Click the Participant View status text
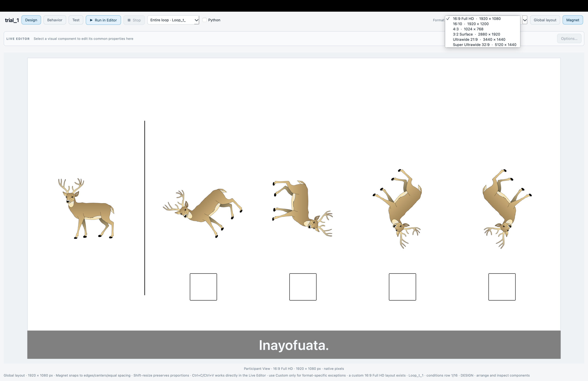588x381 pixels. (x=294, y=369)
